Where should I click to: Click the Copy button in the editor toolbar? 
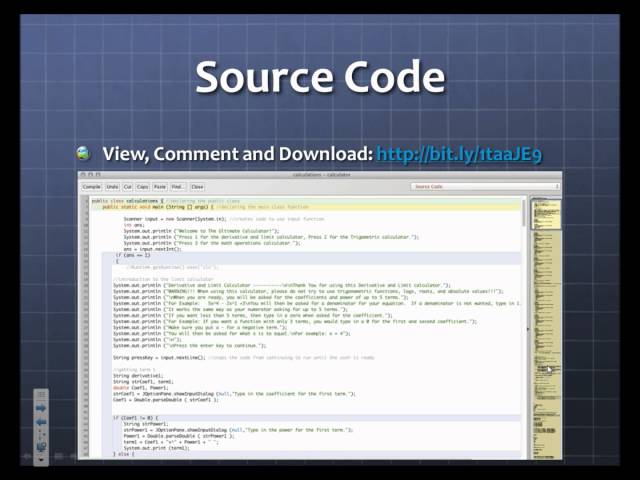(x=142, y=187)
